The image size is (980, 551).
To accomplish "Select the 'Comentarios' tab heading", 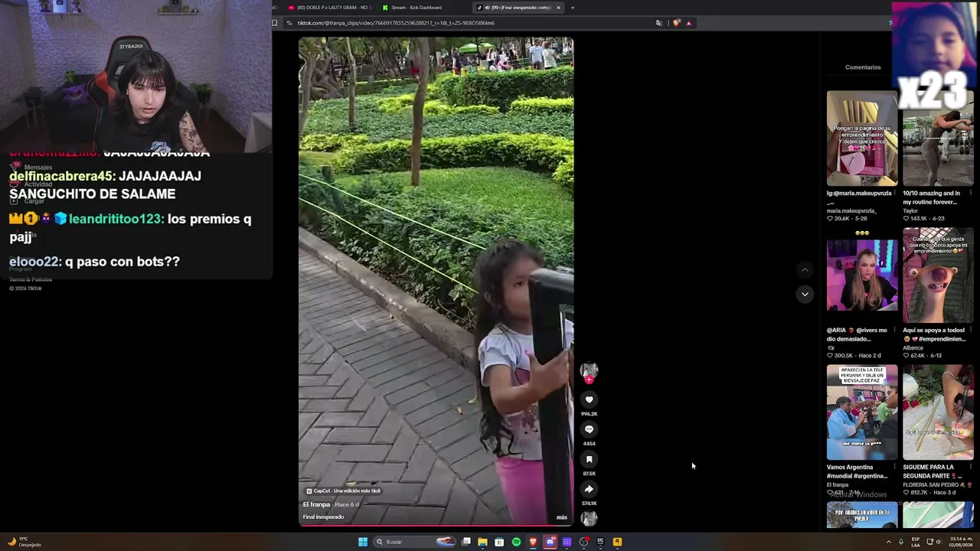I will pos(863,67).
